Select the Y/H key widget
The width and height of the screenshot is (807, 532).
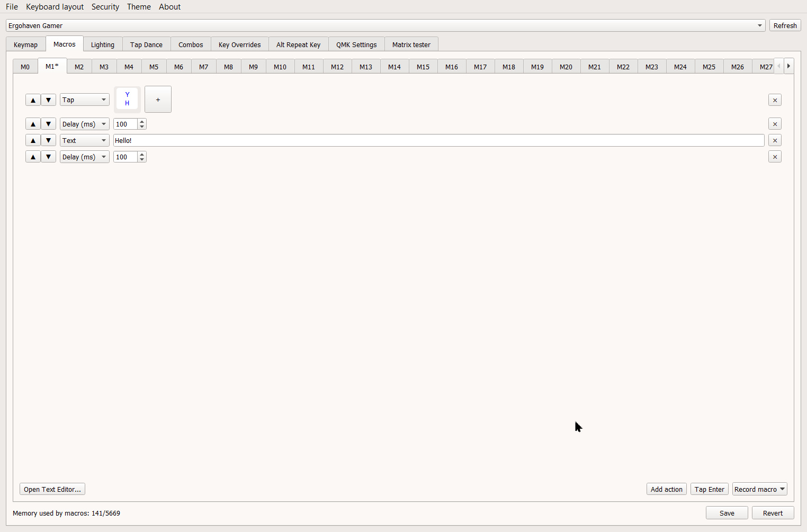pyautogui.click(x=127, y=100)
